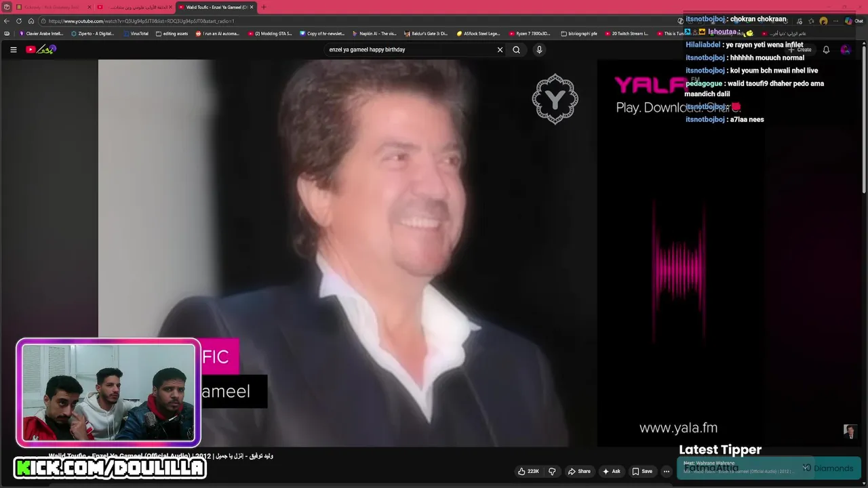Start voice search with microphone icon

click(x=539, y=49)
